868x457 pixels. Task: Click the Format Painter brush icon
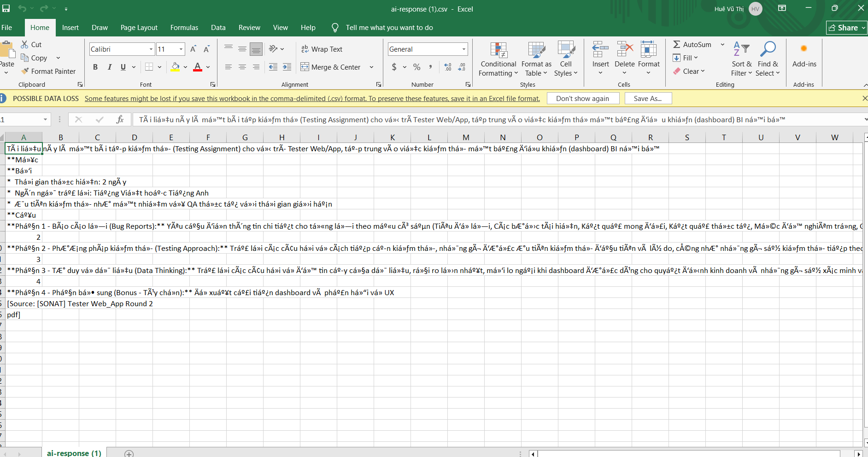tap(25, 71)
